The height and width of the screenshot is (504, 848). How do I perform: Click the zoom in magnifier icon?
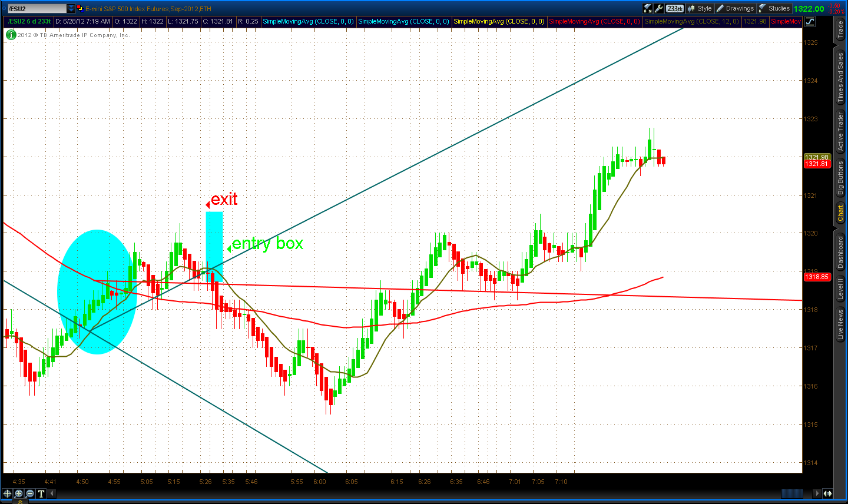point(19,493)
